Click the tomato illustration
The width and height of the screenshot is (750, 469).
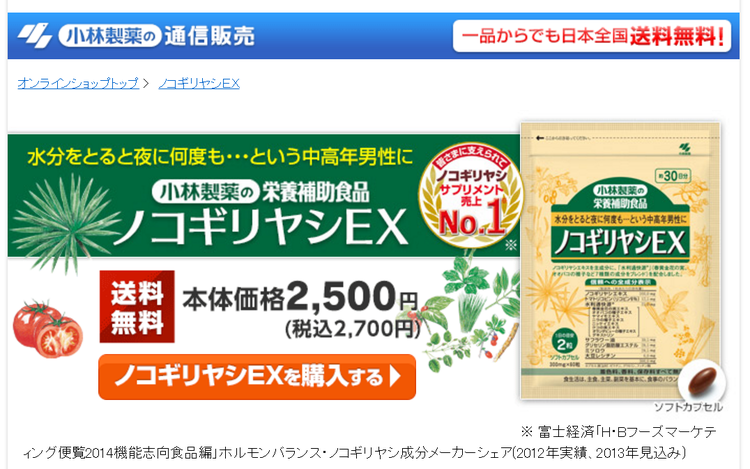47,329
